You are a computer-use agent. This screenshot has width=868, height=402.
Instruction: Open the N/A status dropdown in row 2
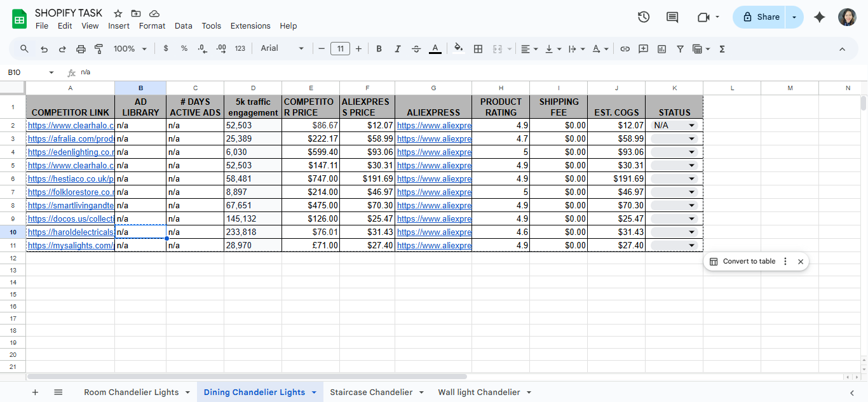691,126
